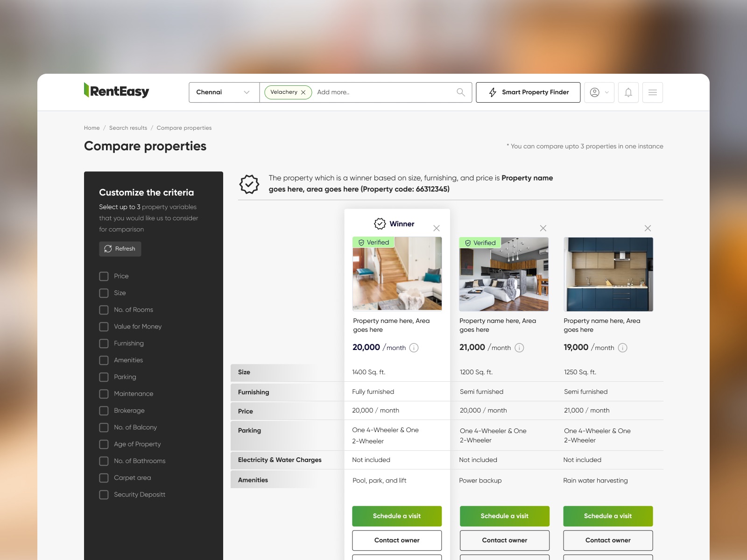The image size is (747, 560).
Task: Open the blue kitchen cabinet thumbnail
Action: 608,274
